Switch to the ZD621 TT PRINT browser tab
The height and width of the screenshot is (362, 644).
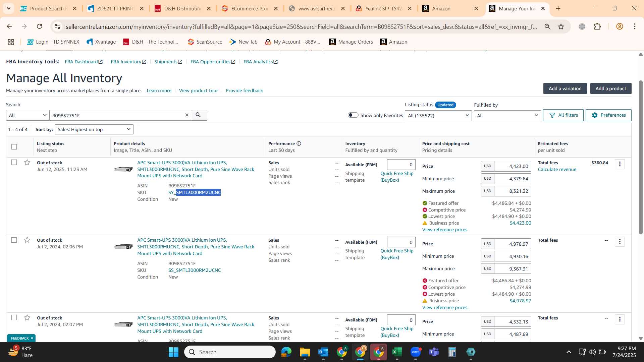point(115,8)
